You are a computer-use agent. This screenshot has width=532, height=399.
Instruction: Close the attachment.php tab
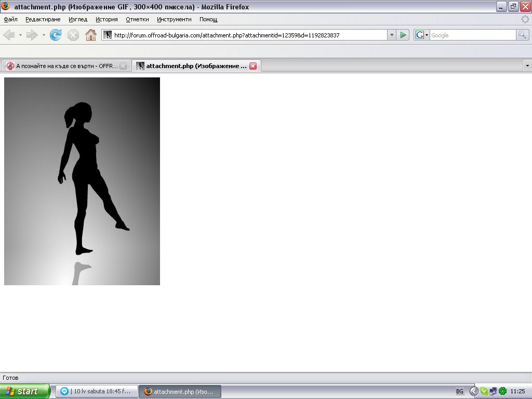253,66
